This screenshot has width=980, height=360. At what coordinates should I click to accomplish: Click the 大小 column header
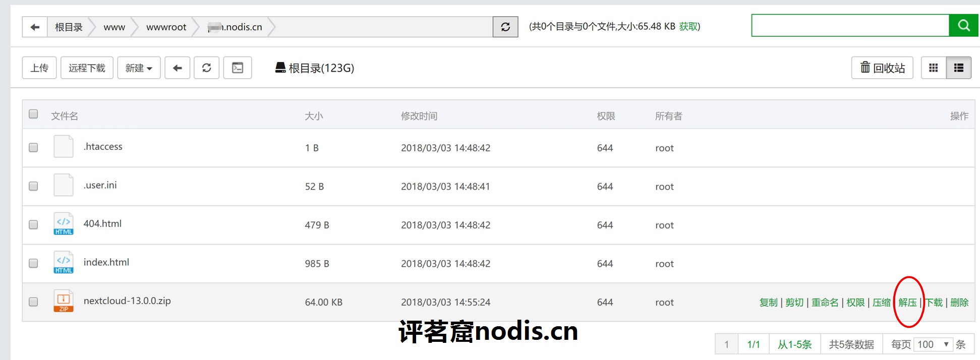pyautogui.click(x=314, y=116)
